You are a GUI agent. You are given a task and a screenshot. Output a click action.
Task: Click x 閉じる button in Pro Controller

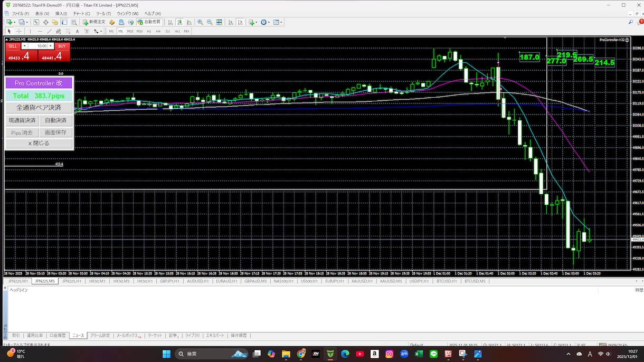point(39,143)
